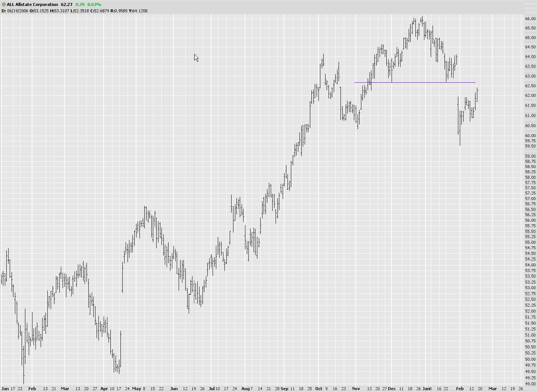Screen dimensions: 537x392
Task: Select the horizontal support line on the chart
Action: 415,82
